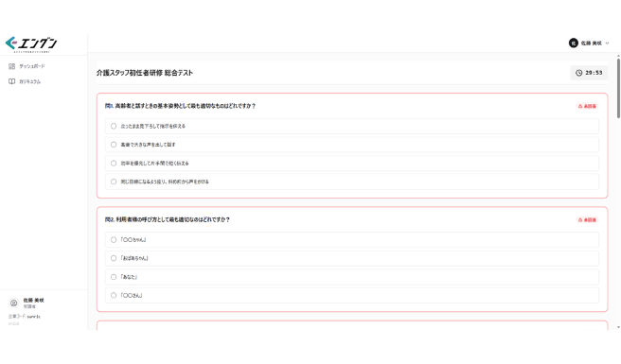Click the clock icon beside the timer

(x=578, y=73)
